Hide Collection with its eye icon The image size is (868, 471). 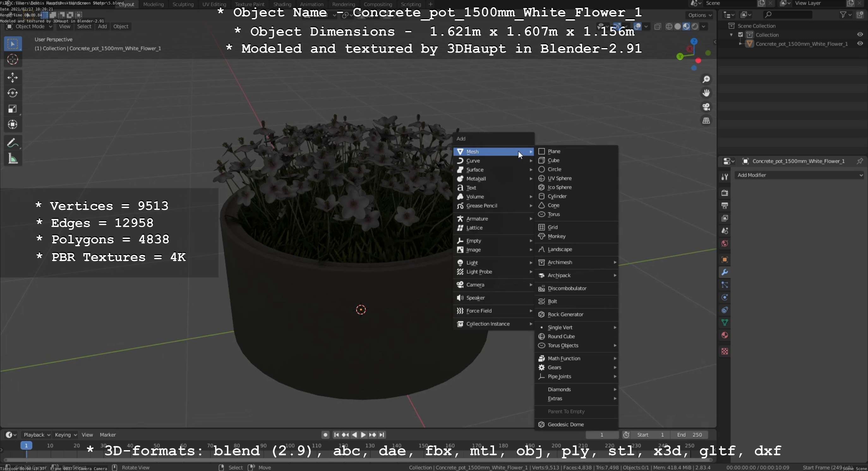(x=860, y=34)
